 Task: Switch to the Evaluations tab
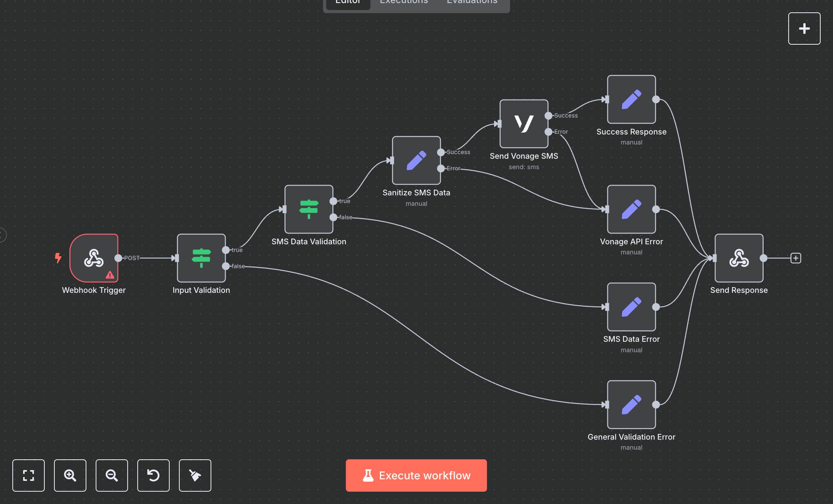[x=472, y=2]
